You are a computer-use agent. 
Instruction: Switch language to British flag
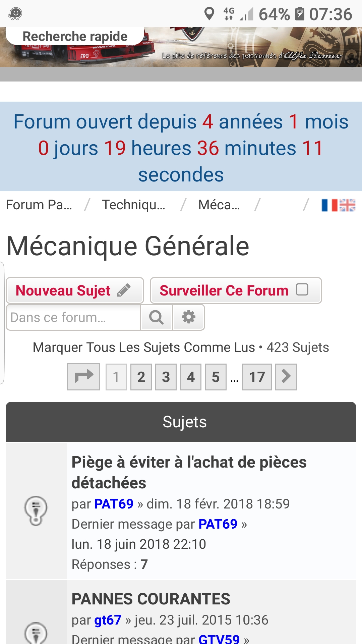[x=347, y=205]
